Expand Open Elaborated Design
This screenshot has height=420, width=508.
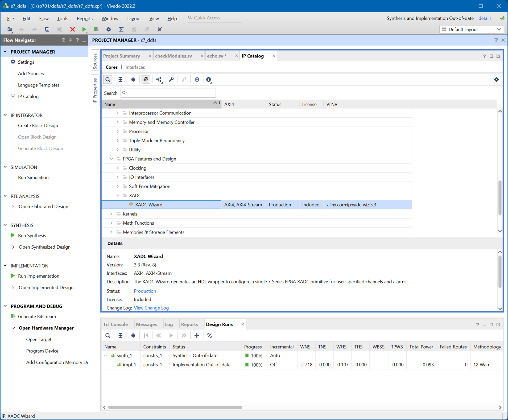[13, 207]
